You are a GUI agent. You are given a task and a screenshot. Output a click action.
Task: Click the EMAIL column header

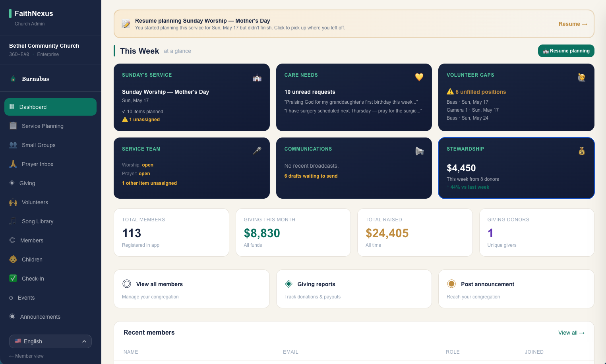[x=290, y=352]
